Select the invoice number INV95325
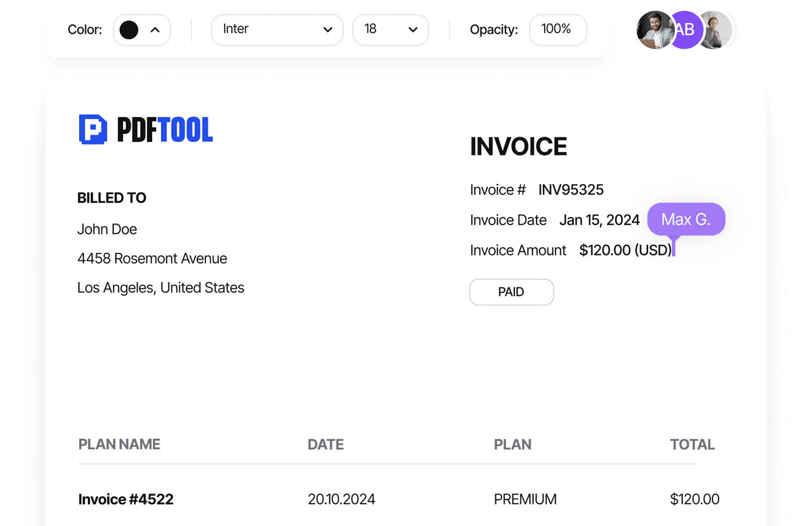The width and height of the screenshot is (812, 526). pos(570,190)
